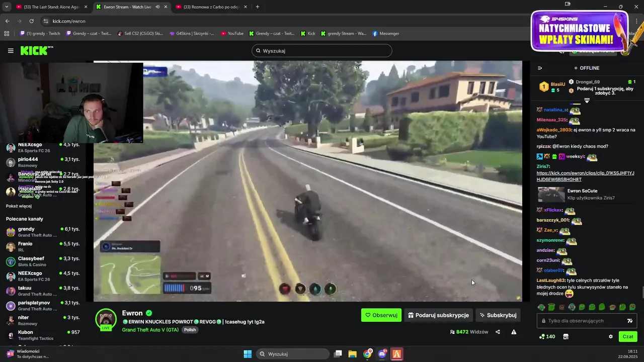Image resolution: width=644 pixels, height=362 pixels.
Task: Switch to 'The Last Stand: Alone' YouTube tab
Action: [51, 7]
